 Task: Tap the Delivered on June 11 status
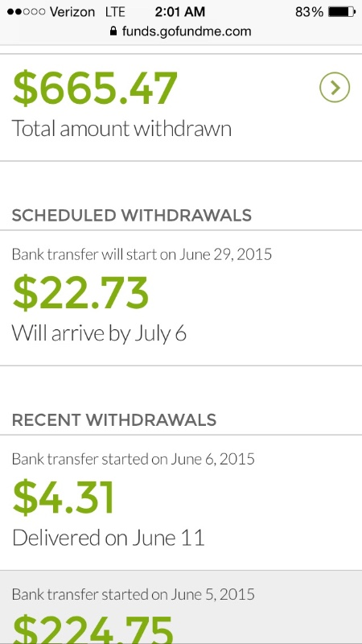tap(109, 537)
